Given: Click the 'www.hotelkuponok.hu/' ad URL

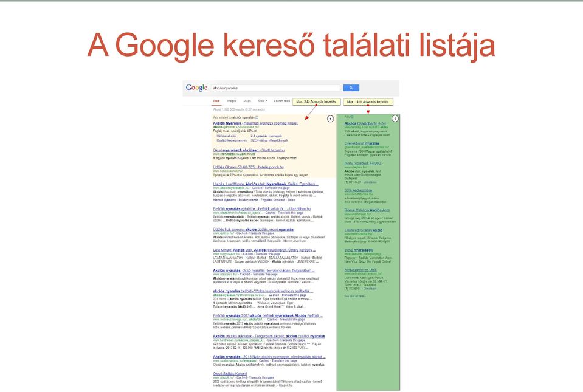Looking at the screenshot, I should pos(227,171).
